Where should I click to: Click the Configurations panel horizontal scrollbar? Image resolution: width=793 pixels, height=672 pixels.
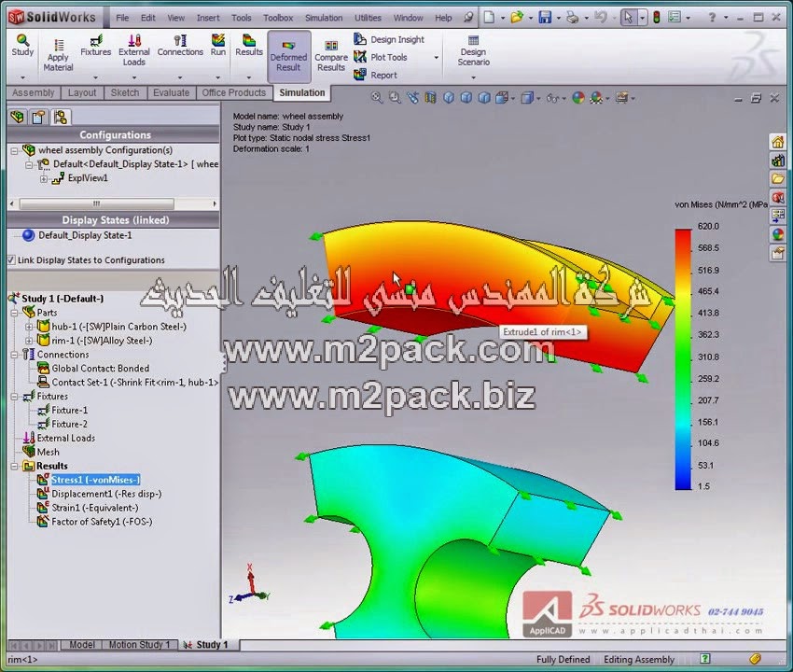(x=97, y=203)
